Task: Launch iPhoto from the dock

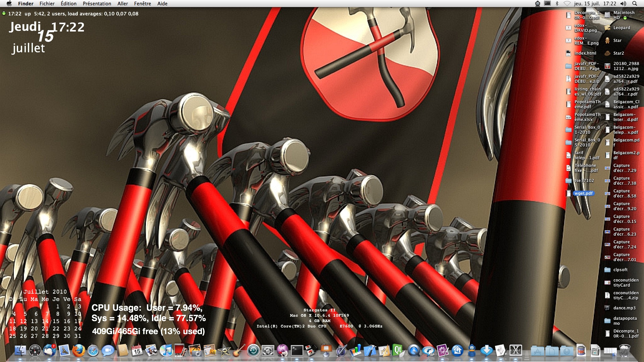Action: click(195, 351)
